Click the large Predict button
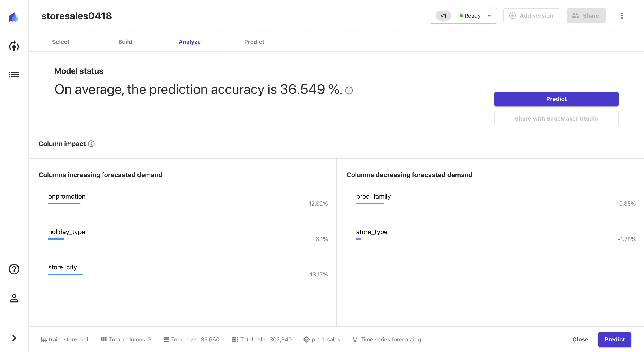The image size is (644, 352). 556,99
